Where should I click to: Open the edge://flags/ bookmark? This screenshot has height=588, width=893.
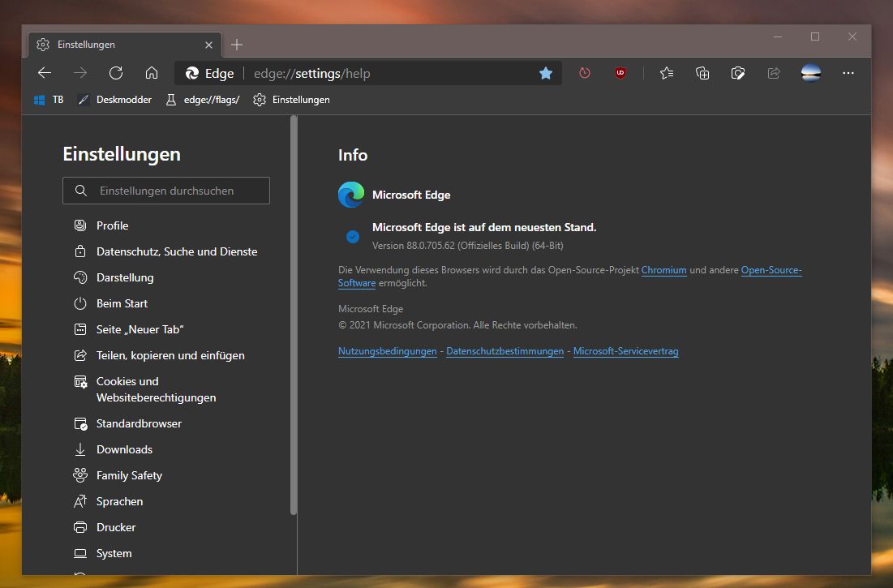[x=202, y=100]
